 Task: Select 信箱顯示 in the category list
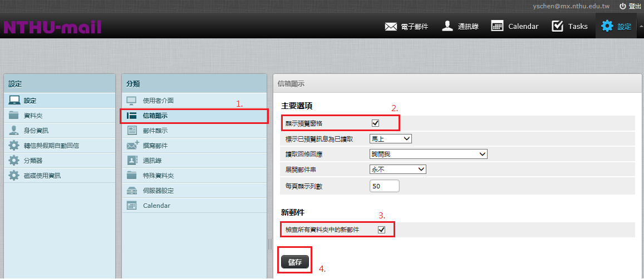pyautogui.click(x=155, y=116)
